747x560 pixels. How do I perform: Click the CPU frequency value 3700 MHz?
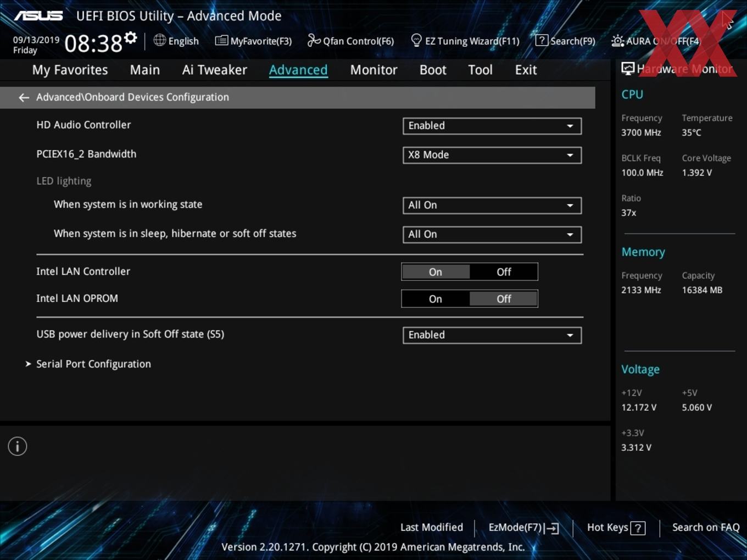point(641,132)
